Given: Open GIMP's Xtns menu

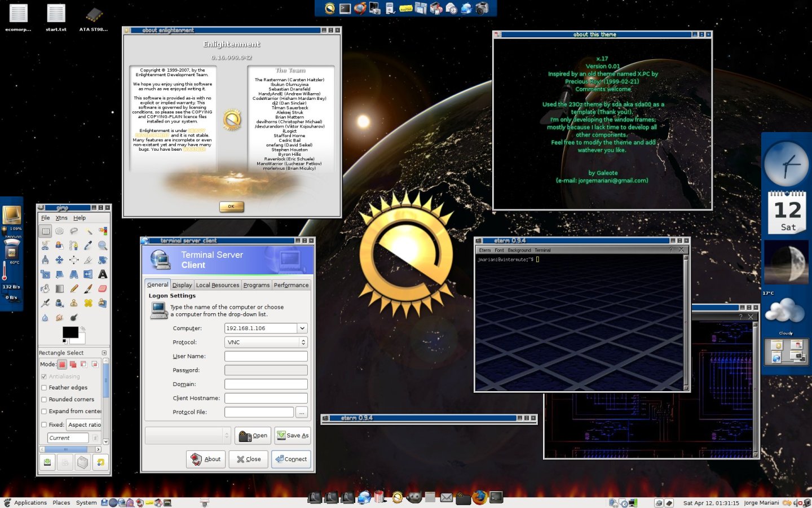Looking at the screenshot, I should click(x=61, y=218).
